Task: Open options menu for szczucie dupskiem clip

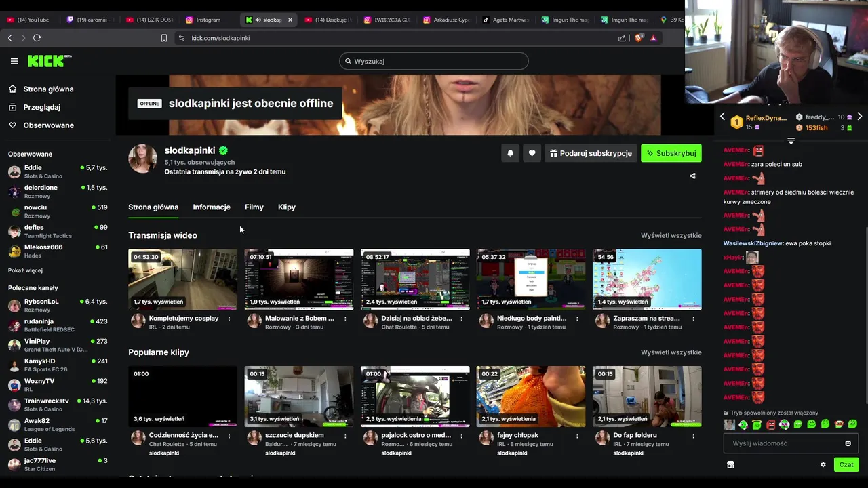Action: [x=345, y=436]
